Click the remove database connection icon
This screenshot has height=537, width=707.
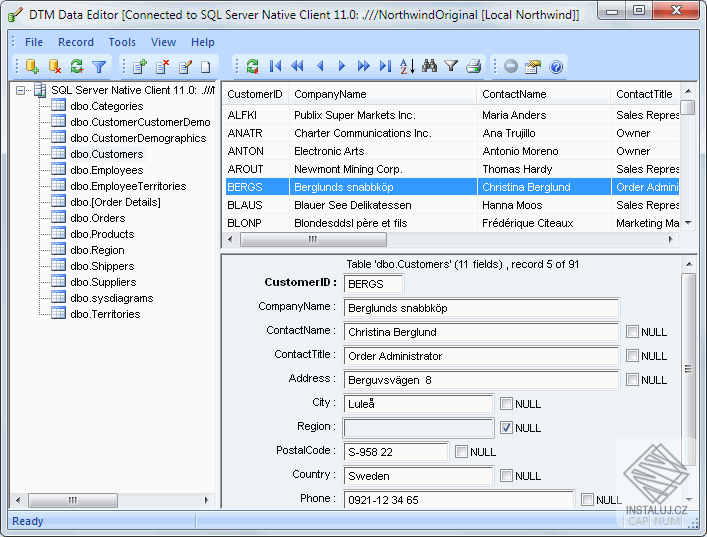pos(55,67)
